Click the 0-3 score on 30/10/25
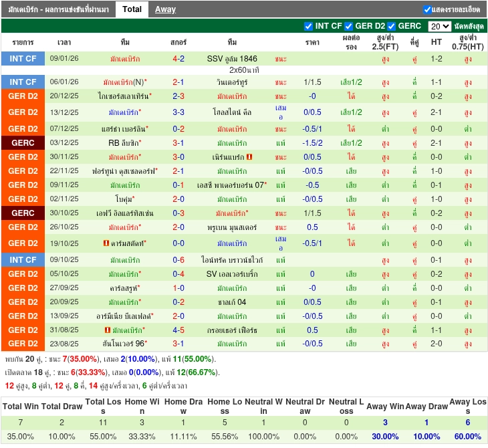The image size is (488, 448). (x=178, y=213)
